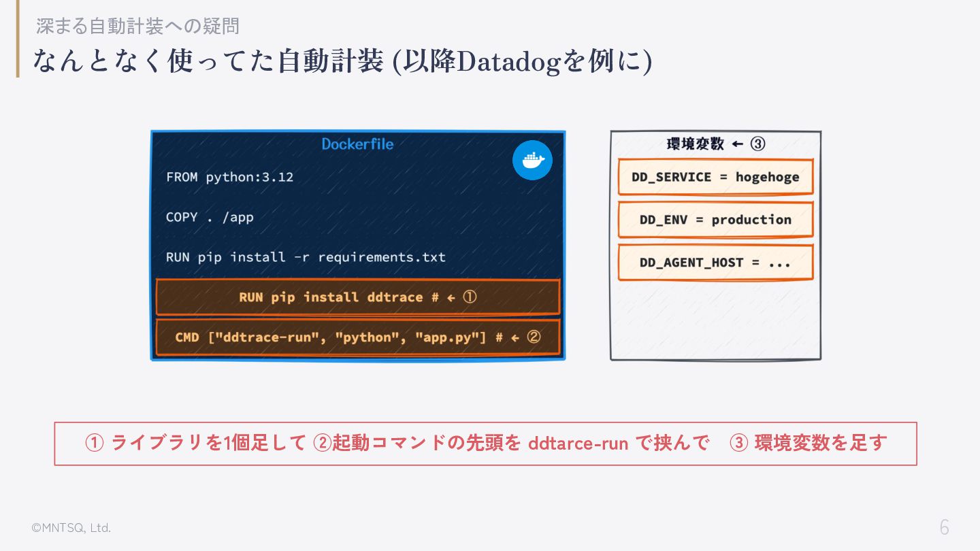Click the "Dockerfile" heading
The image size is (980, 551).
pyautogui.click(x=357, y=144)
